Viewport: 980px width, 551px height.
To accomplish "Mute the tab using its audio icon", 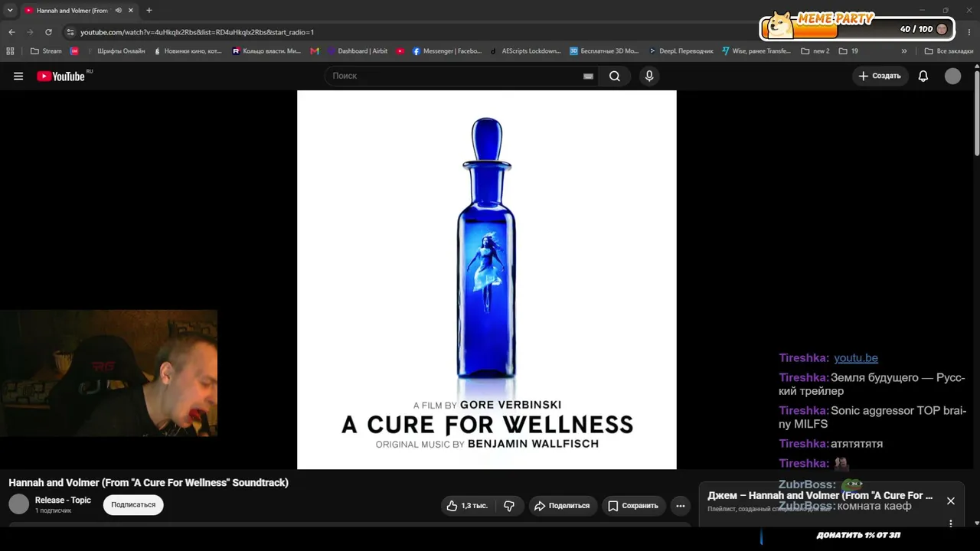I will tap(118, 11).
